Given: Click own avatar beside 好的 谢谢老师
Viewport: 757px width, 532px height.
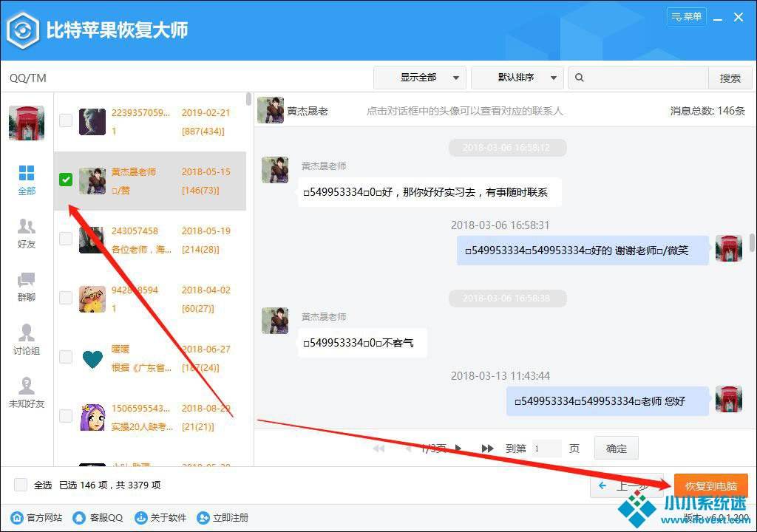Looking at the screenshot, I should [x=728, y=248].
